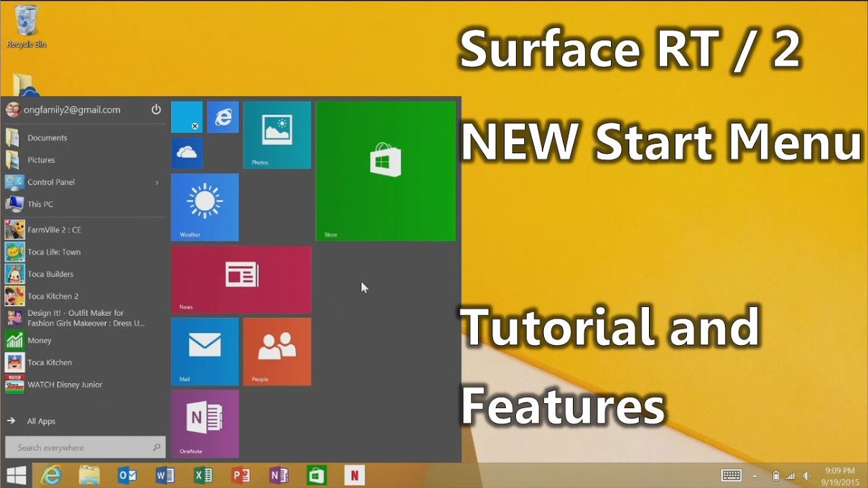868x488 pixels.
Task: Launch OneNote from taskbar
Action: click(x=279, y=476)
